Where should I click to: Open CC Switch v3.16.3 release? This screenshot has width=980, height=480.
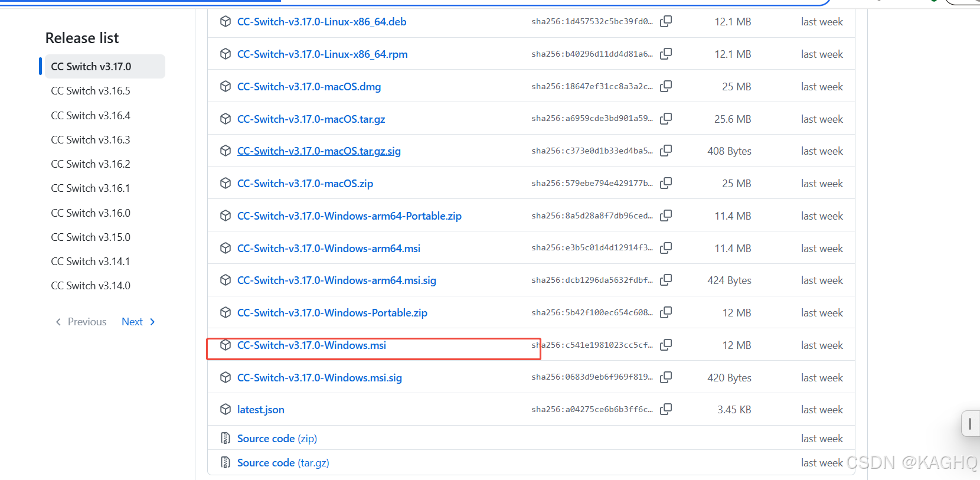[90, 140]
